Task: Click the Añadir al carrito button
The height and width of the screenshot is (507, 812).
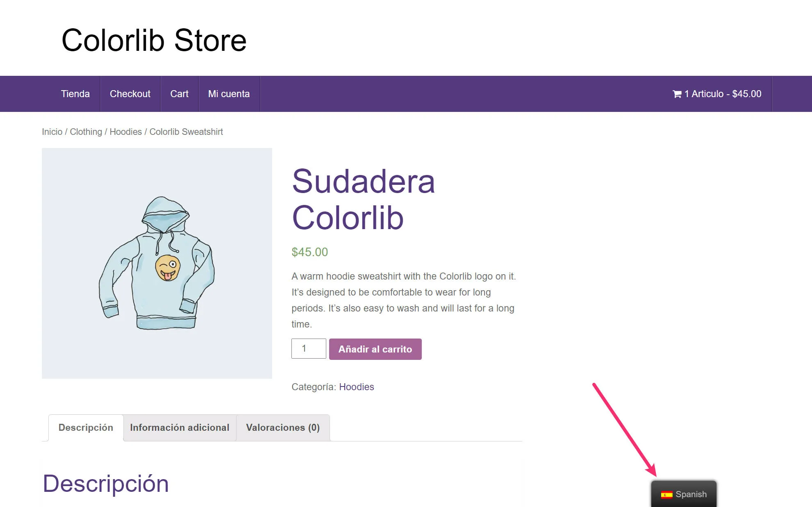Action: coord(375,349)
